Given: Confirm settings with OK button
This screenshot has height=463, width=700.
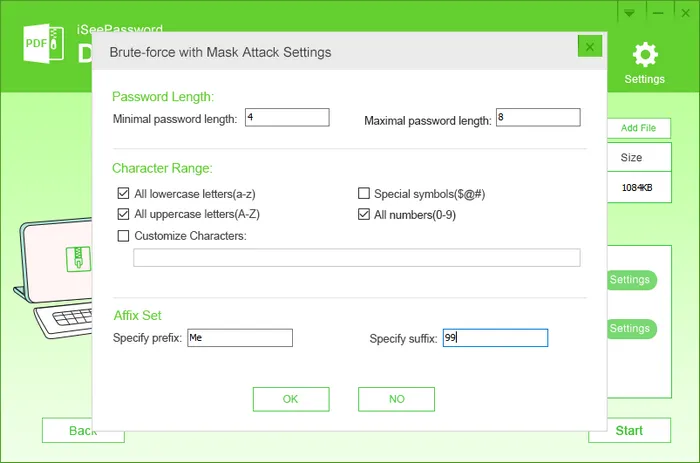Looking at the screenshot, I should 291,399.
